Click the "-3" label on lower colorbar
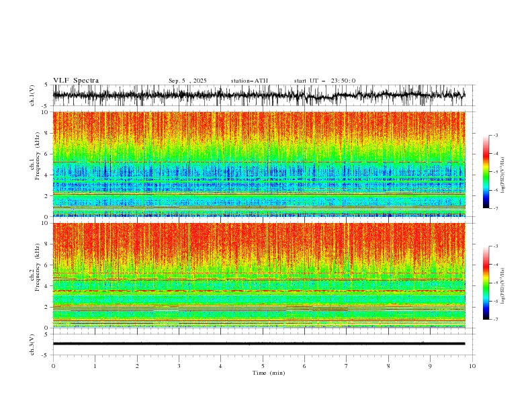The image size is (532, 411). [496, 246]
